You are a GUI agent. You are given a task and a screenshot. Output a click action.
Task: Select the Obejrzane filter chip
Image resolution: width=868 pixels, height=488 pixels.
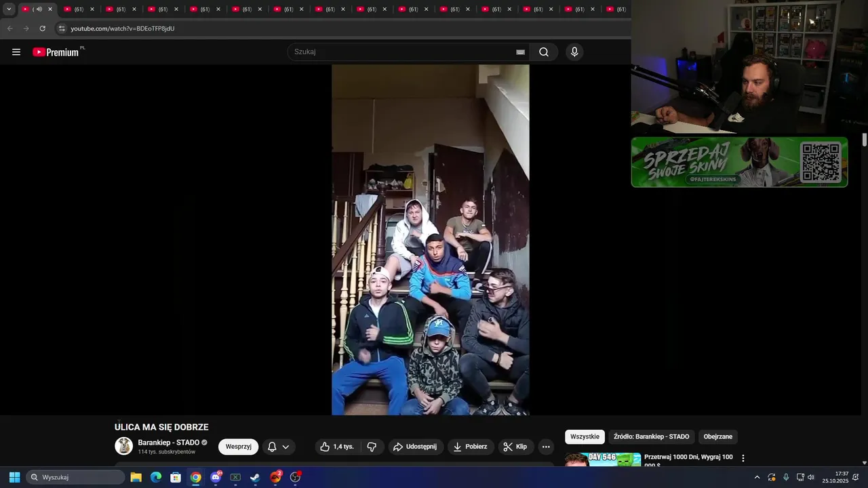click(x=717, y=436)
